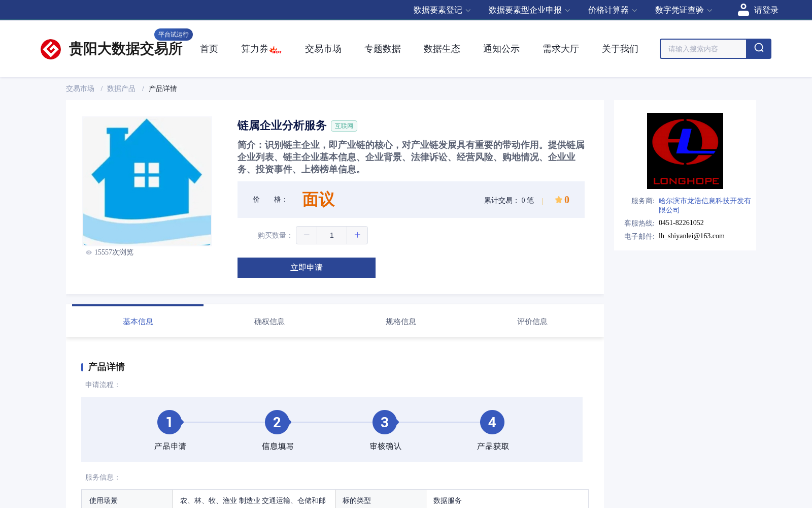Click the star rating icon
This screenshot has width=812, height=508.
click(x=558, y=200)
